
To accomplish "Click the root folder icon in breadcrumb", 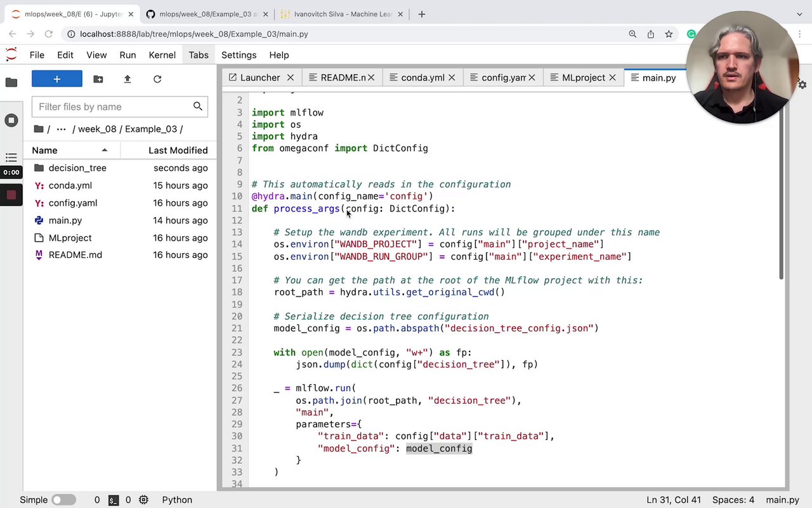I will 39,129.
